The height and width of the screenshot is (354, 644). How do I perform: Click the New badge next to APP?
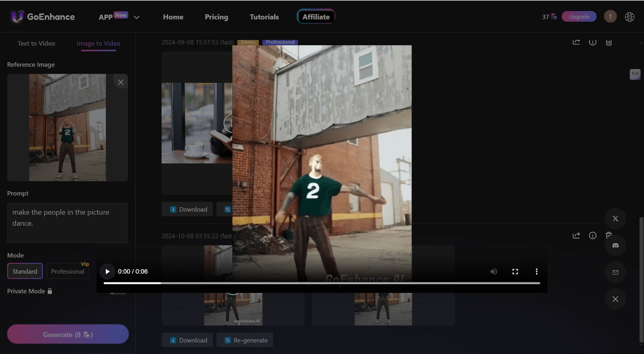coord(121,15)
